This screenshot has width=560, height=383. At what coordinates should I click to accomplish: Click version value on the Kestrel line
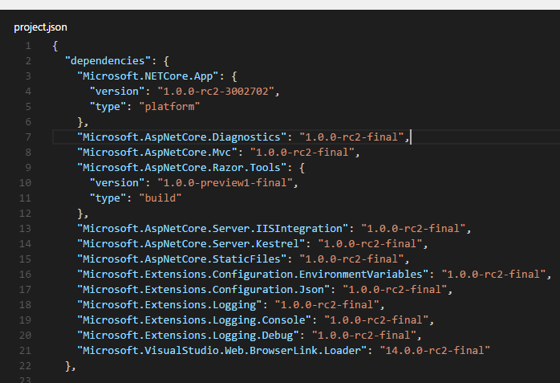(370, 244)
